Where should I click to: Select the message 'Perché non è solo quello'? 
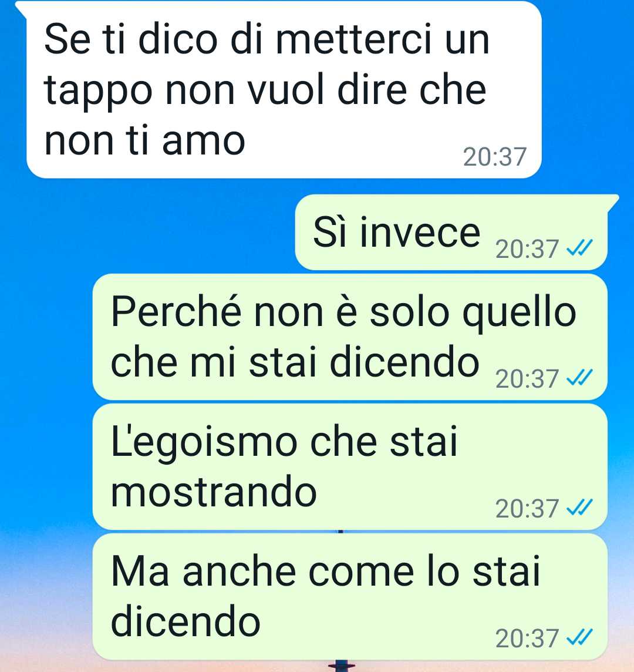(x=350, y=337)
